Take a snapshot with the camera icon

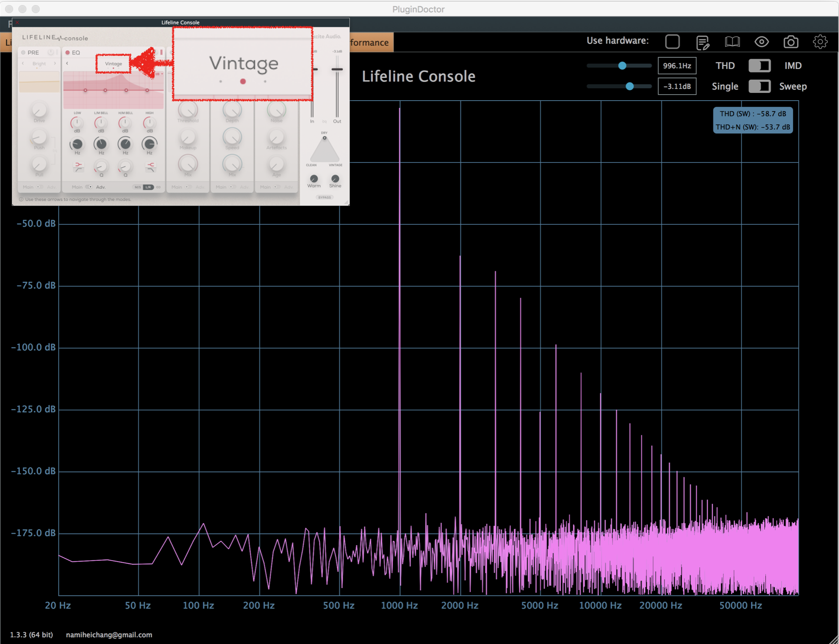pos(791,42)
